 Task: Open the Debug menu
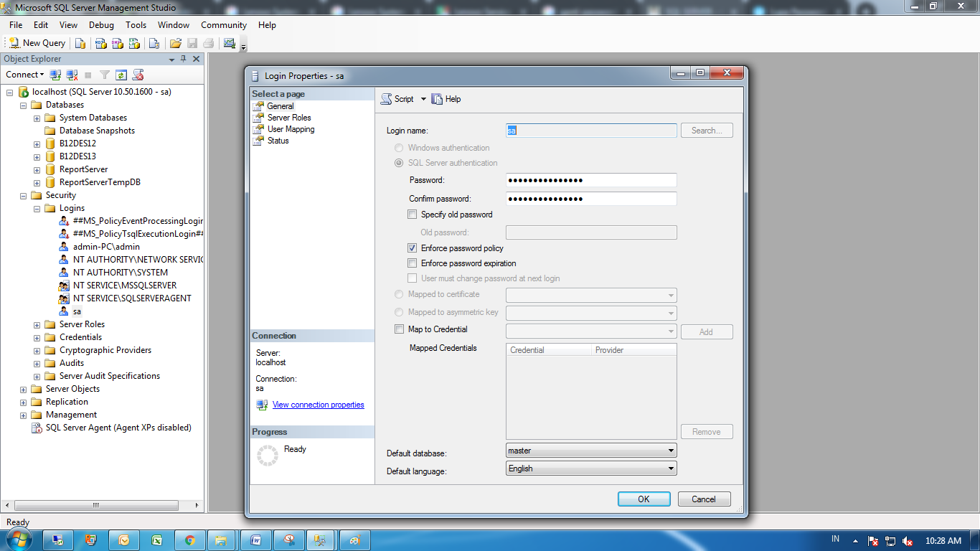(101, 25)
